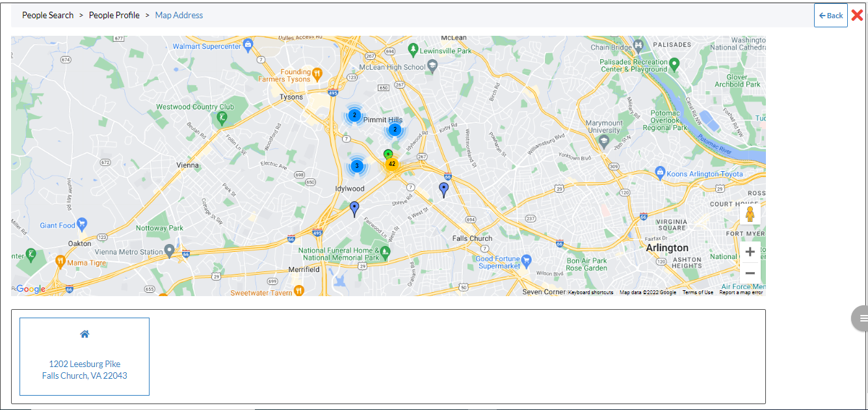Select the cluster 2 marker under Pimmit Hills label

point(395,130)
